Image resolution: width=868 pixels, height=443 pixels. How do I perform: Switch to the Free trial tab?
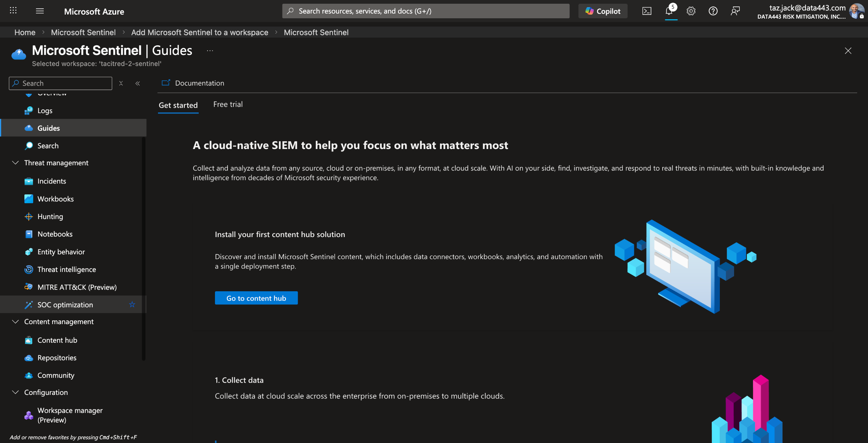click(x=228, y=105)
